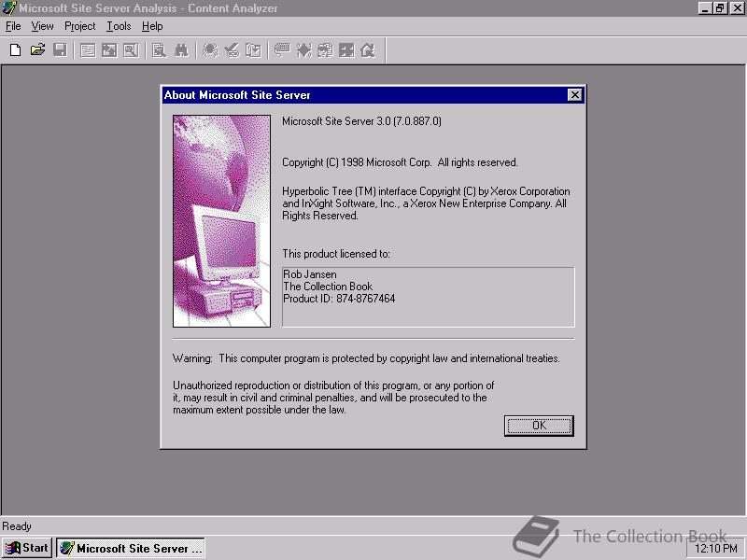Click the four-arrows expand toolbar icon
This screenshot has width=747, height=560.
[x=346, y=50]
